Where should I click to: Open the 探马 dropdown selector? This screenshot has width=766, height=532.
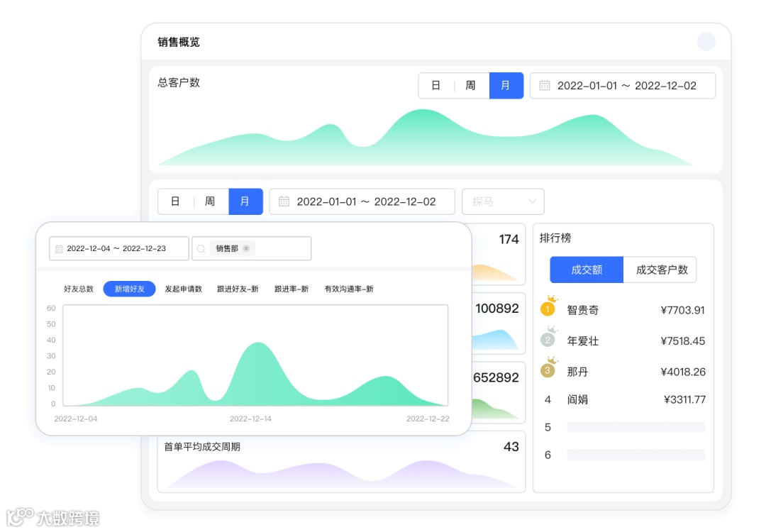click(503, 201)
